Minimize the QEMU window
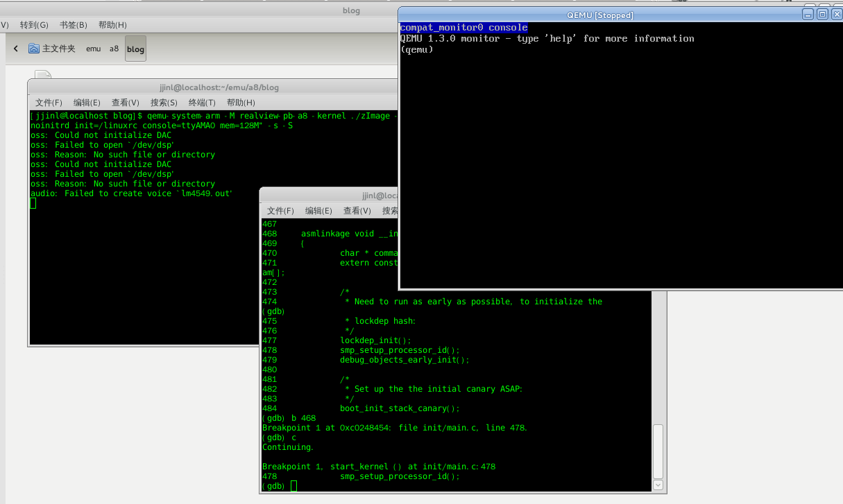843x504 pixels. pos(809,14)
